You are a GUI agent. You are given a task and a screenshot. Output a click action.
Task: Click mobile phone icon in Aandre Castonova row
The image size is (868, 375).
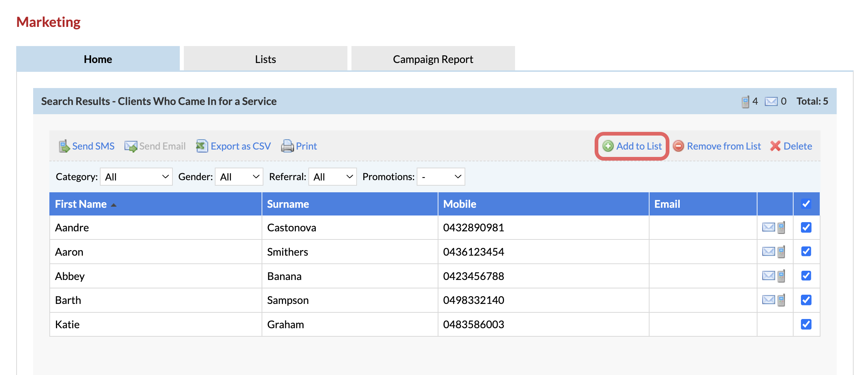pos(781,227)
